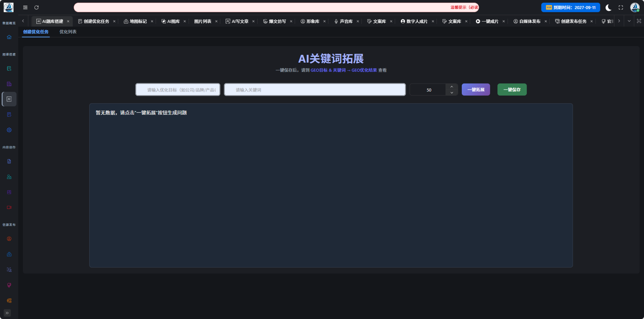644x319 pixels.
Task: Click the VIP 到期时间 badge
Action: [570, 8]
